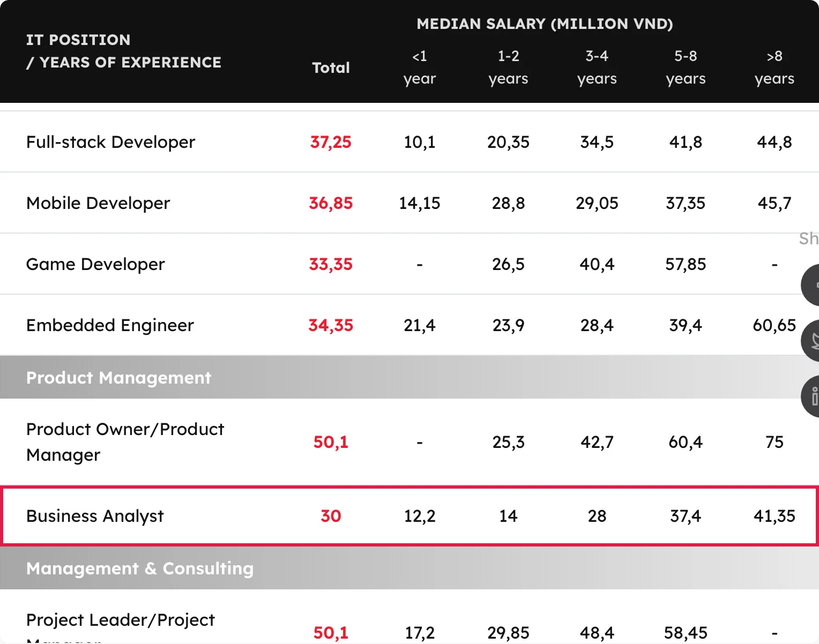Click the value '45,7' in Mobile Developer row

[x=775, y=203]
